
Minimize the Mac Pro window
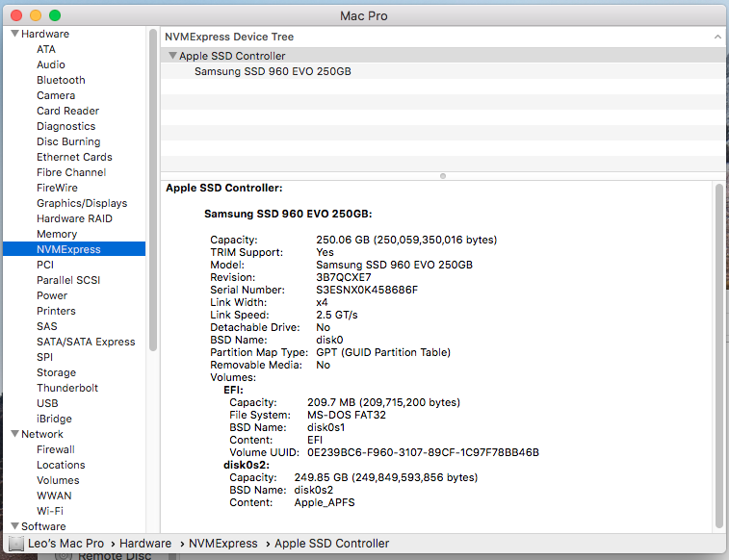click(36, 15)
